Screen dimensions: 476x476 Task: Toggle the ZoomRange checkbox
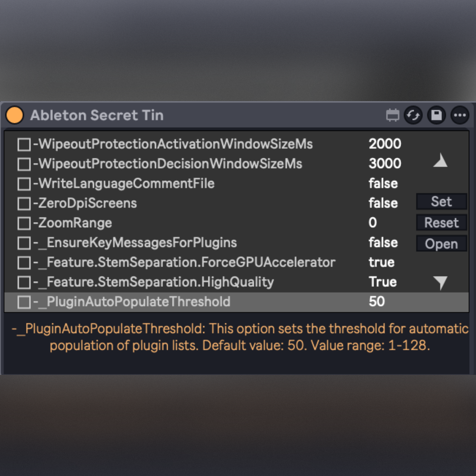(x=24, y=223)
